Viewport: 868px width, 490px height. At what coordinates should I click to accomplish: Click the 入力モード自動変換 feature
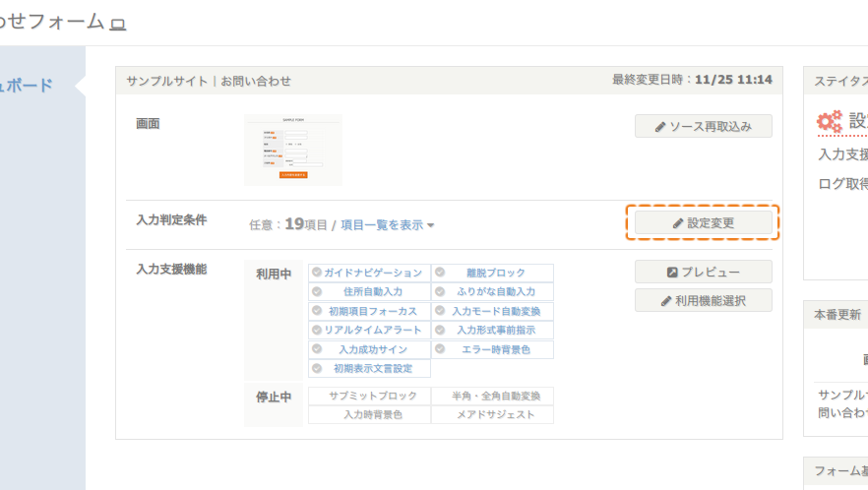492,311
